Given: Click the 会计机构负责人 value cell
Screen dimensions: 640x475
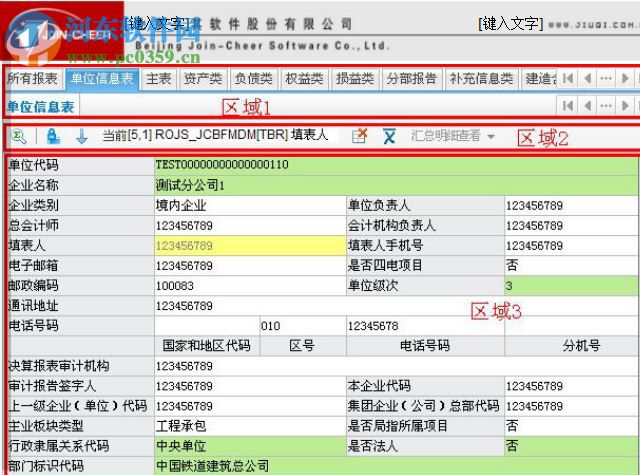Looking at the screenshot, I should [x=571, y=225].
